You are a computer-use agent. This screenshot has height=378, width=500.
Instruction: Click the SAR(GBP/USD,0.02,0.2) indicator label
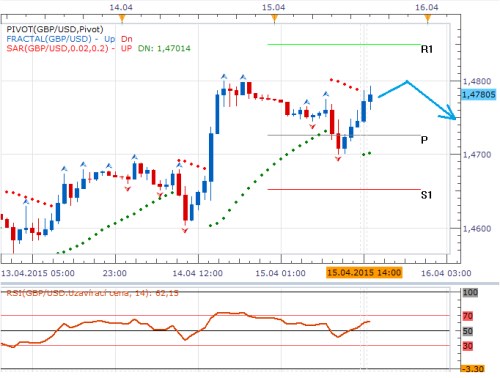click(57, 48)
